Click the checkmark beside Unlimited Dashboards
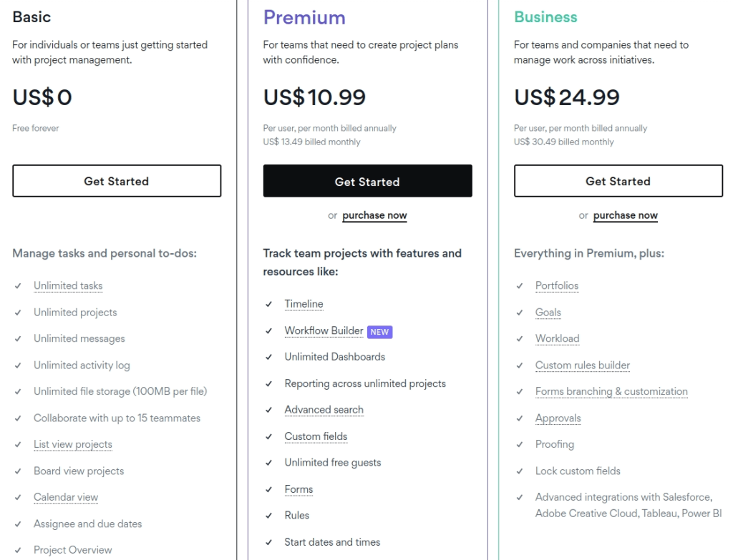The image size is (733, 560). tap(271, 357)
